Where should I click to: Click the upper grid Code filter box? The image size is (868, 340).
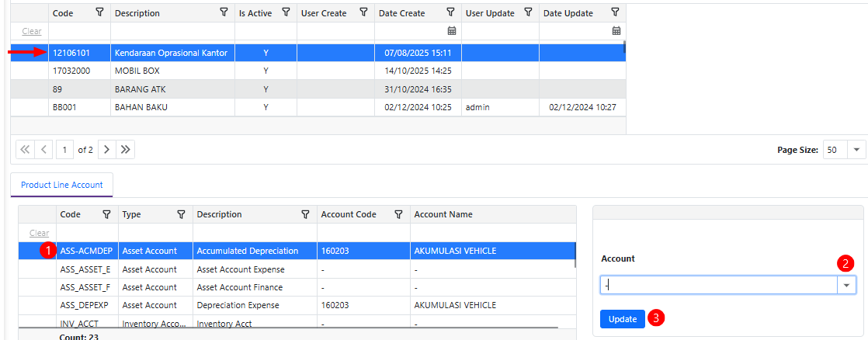point(80,31)
